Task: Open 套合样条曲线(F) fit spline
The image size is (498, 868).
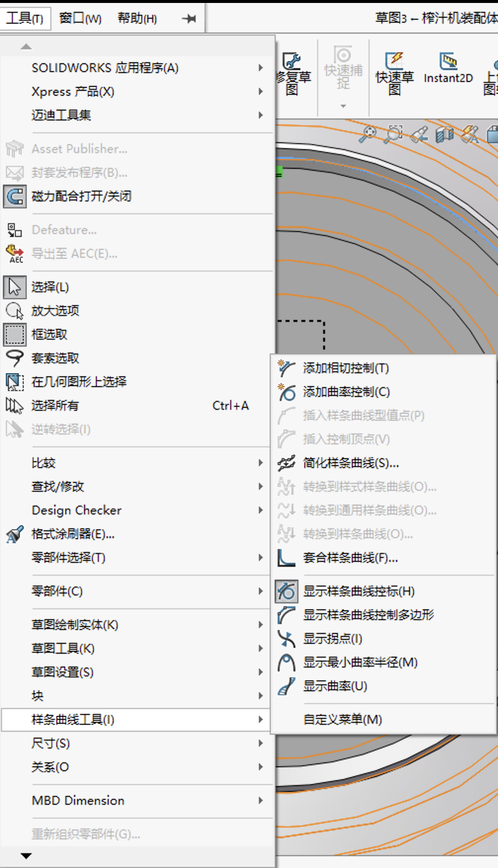Action: (x=383, y=557)
